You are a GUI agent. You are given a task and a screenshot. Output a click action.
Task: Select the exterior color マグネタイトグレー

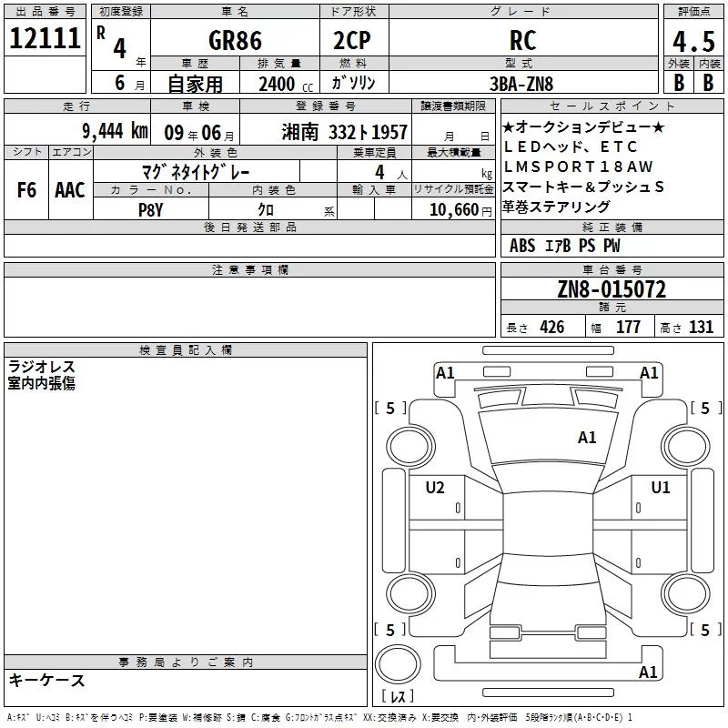[196, 172]
